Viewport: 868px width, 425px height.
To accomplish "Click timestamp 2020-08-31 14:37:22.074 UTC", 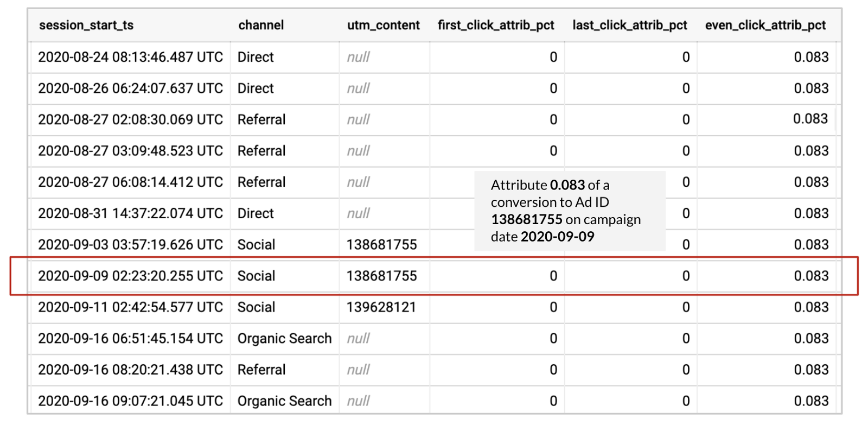I will 130,213.
